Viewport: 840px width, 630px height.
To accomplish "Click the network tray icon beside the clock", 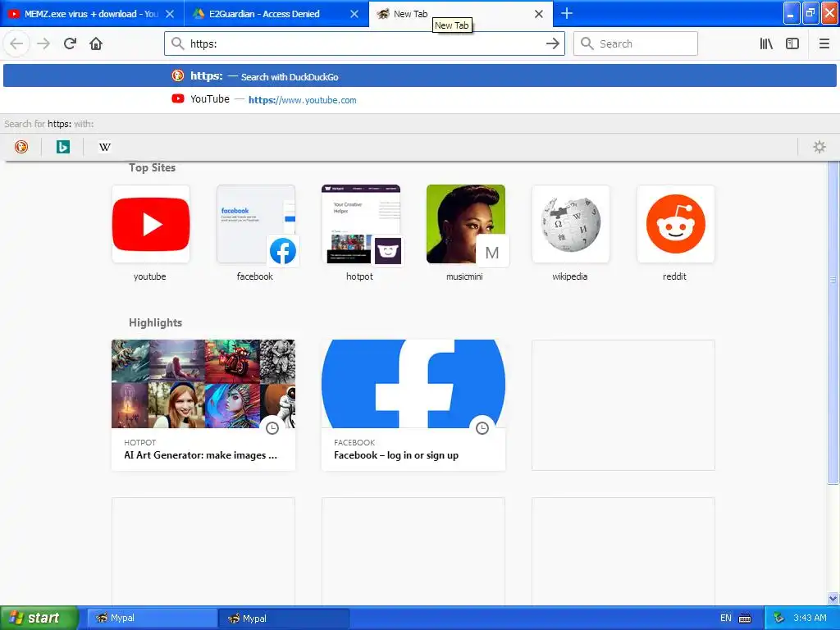I will coord(778,618).
